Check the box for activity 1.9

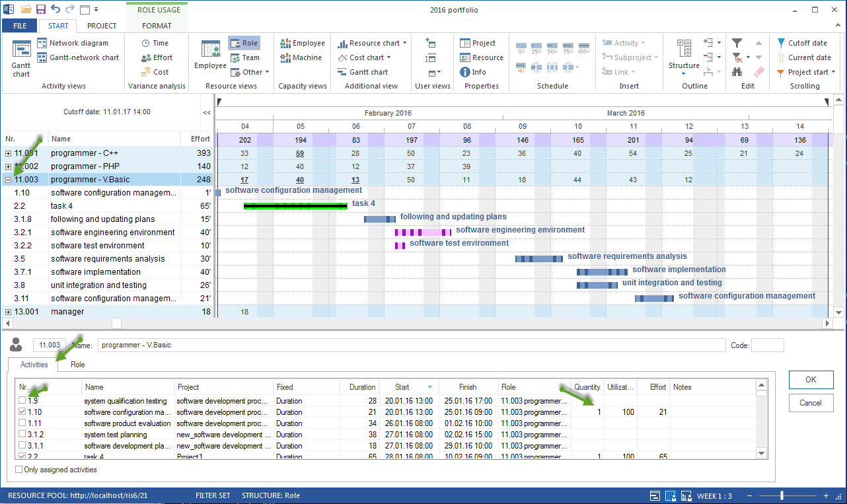[22, 401]
